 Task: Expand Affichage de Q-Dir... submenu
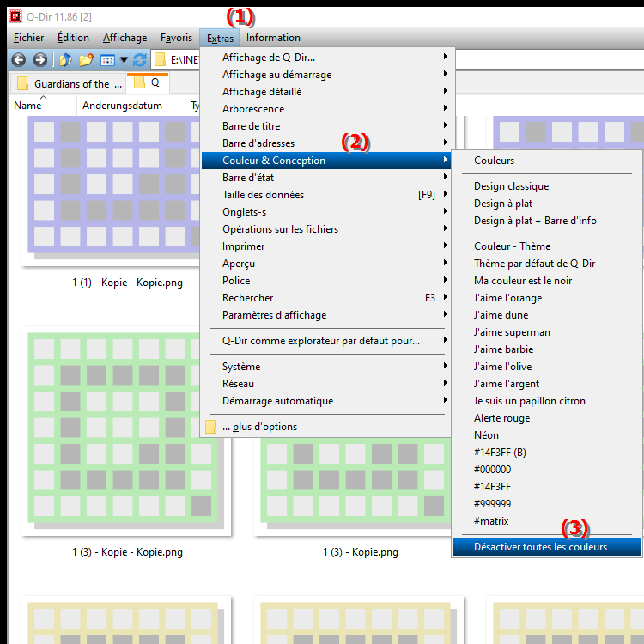[327, 58]
